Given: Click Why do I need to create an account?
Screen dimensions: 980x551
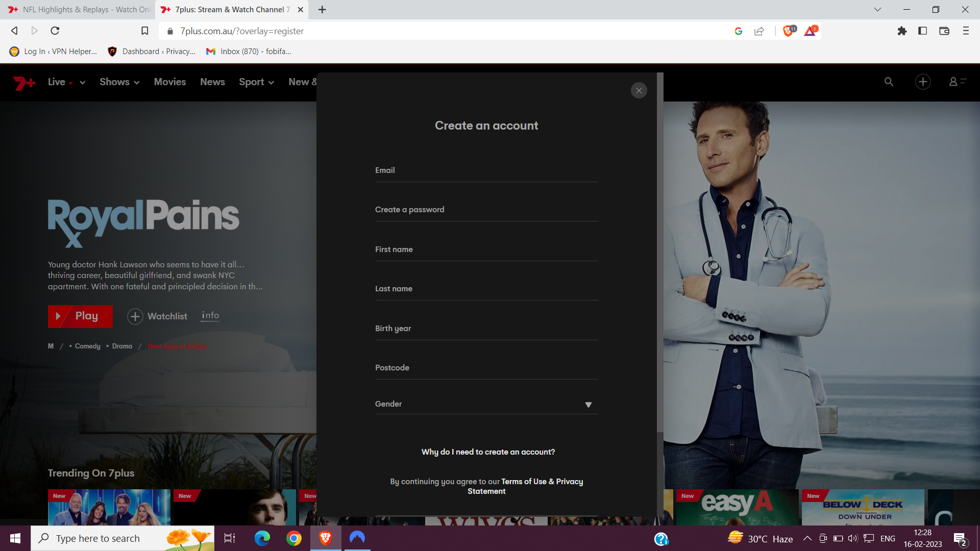Looking at the screenshot, I should pos(488,452).
